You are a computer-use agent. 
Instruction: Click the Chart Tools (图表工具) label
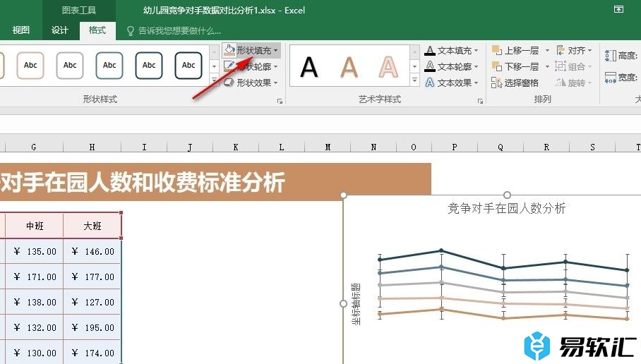[79, 10]
